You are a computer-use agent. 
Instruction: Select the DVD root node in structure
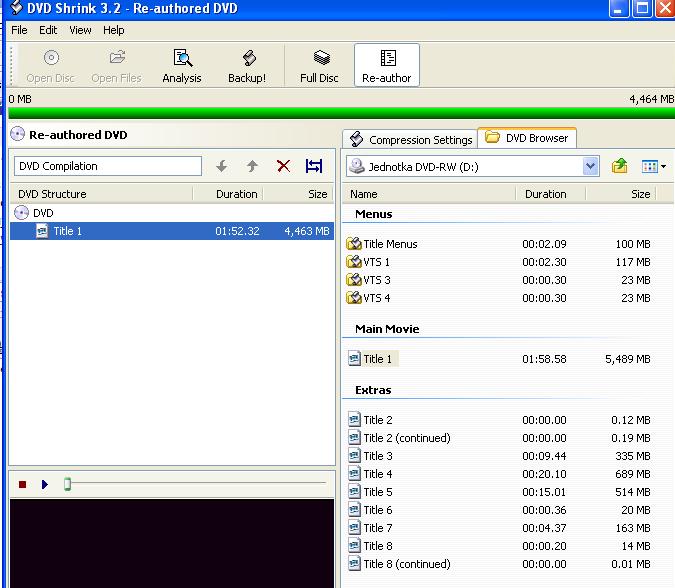(42, 213)
